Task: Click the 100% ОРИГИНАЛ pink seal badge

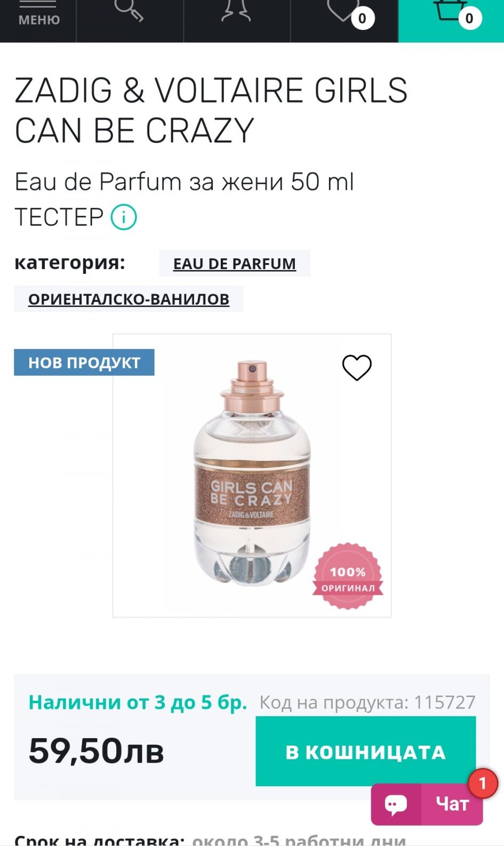Action: tap(348, 576)
